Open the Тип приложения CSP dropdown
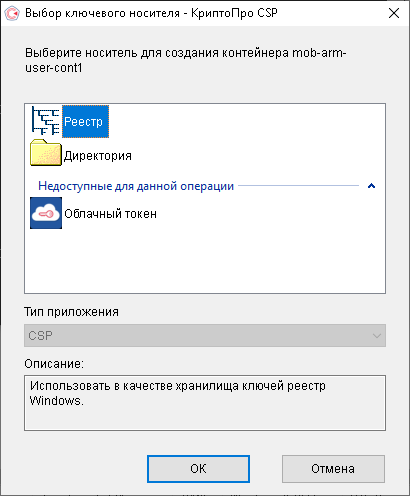This screenshot has height=496, width=410. point(205,335)
